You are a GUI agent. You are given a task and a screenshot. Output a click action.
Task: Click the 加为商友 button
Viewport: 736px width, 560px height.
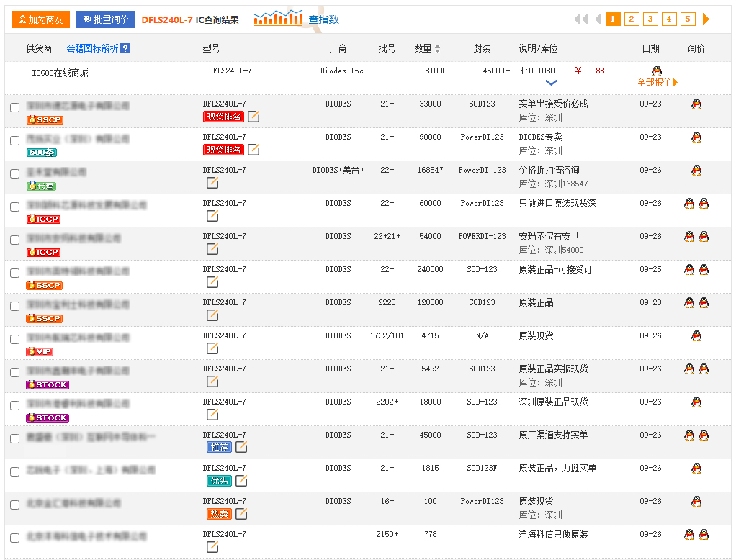(x=41, y=19)
